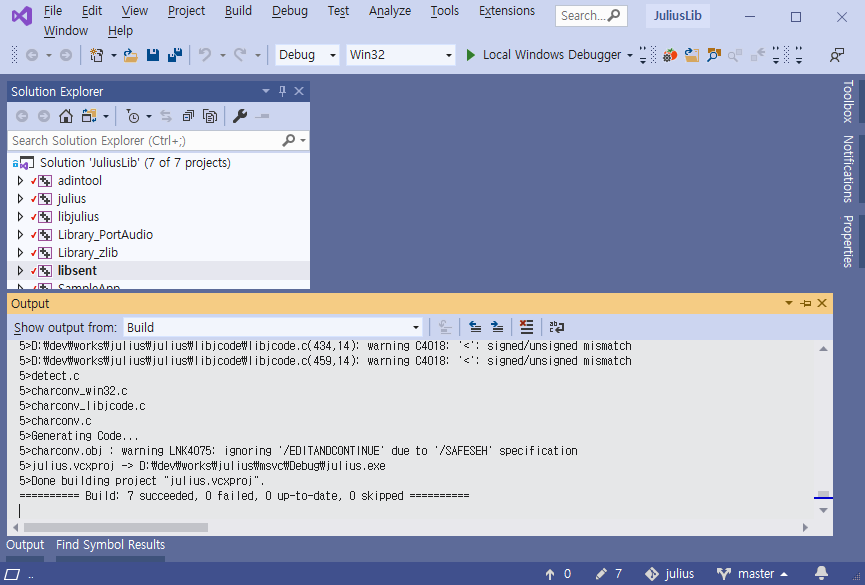Open the Build menu
This screenshot has width=865, height=585.
coord(238,11)
